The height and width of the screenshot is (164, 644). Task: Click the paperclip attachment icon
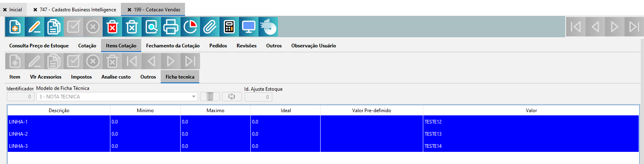(x=210, y=27)
